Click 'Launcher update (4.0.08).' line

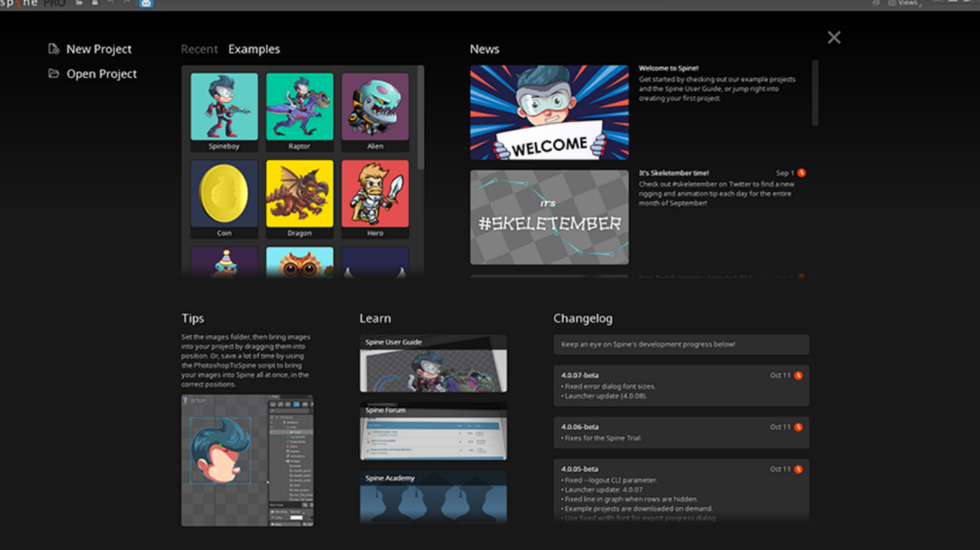(x=604, y=396)
